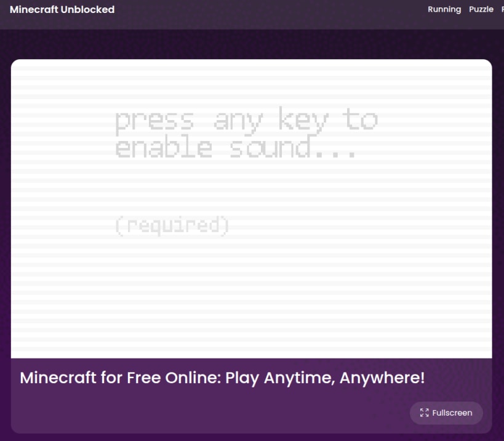Click the Fullscreen expand arrows icon
The width and height of the screenshot is (504, 441).
424,413
